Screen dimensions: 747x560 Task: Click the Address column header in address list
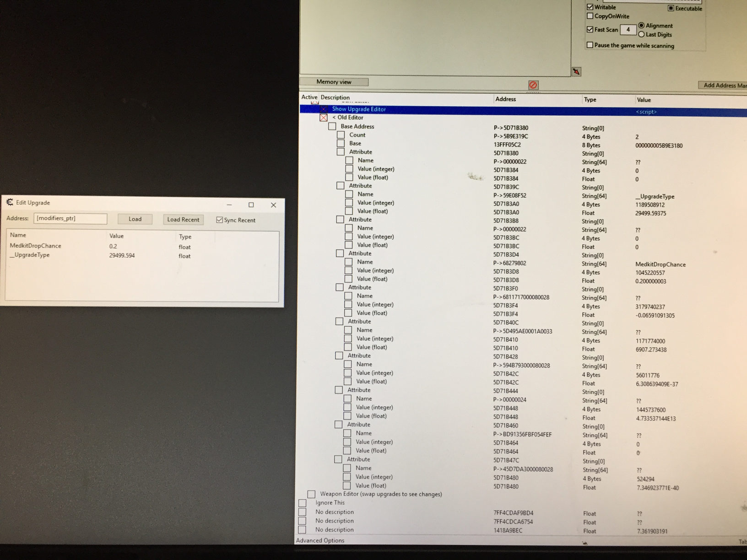(x=505, y=99)
